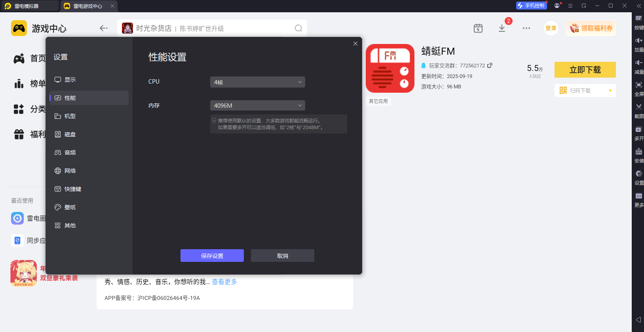Select the 性能 settings section
644x332 pixels.
pos(89,98)
